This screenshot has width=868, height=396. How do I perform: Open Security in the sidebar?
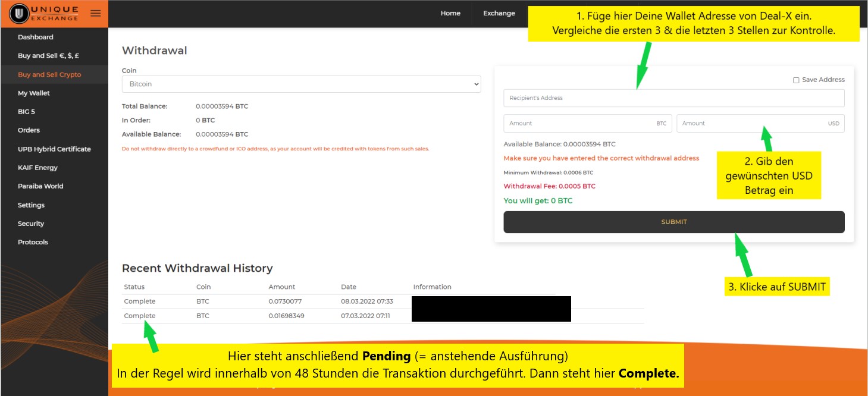pyautogui.click(x=31, y=224)
